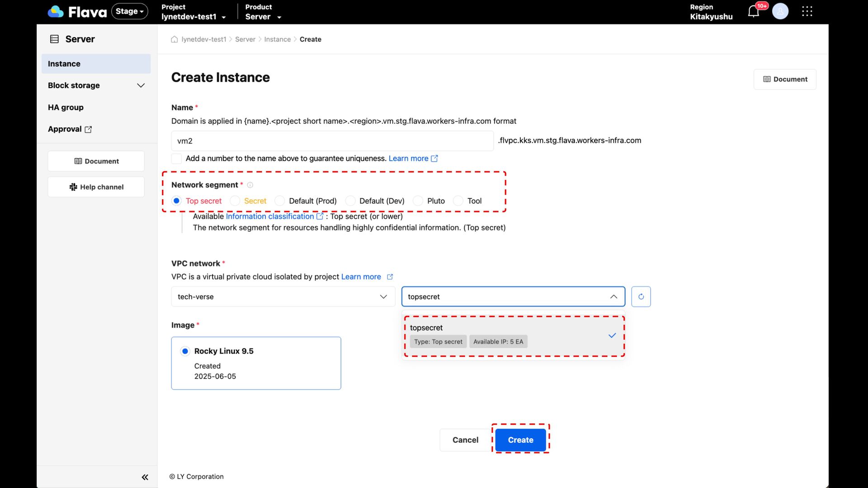Select the Secret network segment
The width and height of the screenshot is (868, 488).
pos(235,201)
